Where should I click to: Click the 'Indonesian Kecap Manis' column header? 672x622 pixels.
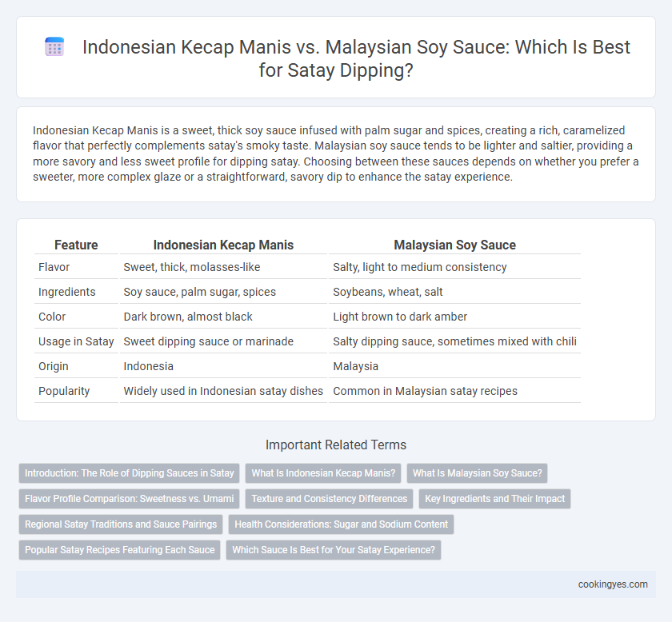coord(223,245)
